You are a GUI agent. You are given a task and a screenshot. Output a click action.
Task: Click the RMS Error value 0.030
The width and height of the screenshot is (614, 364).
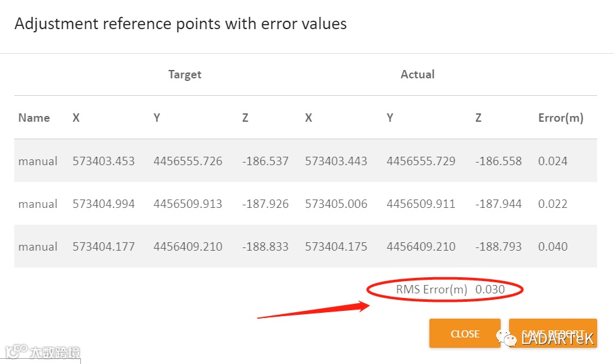pyautogui.click(x=490, y=290)
